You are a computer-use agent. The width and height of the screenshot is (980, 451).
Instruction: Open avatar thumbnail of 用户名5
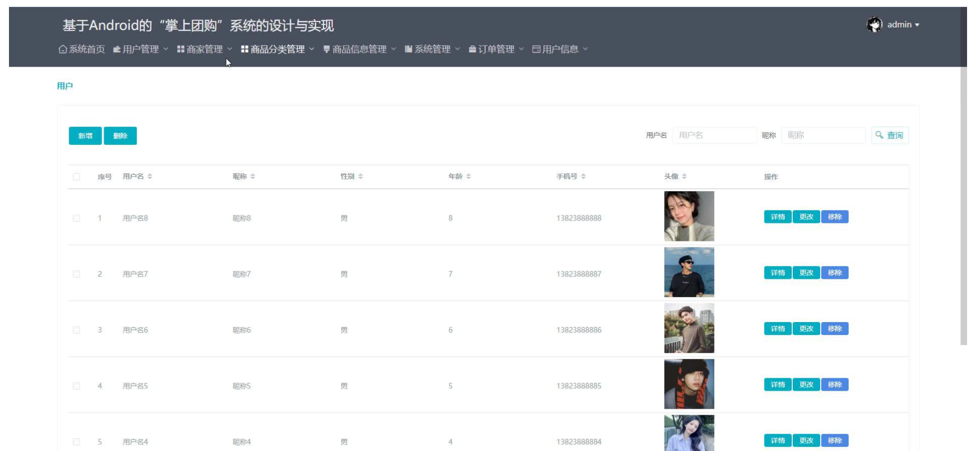[689, 384]
